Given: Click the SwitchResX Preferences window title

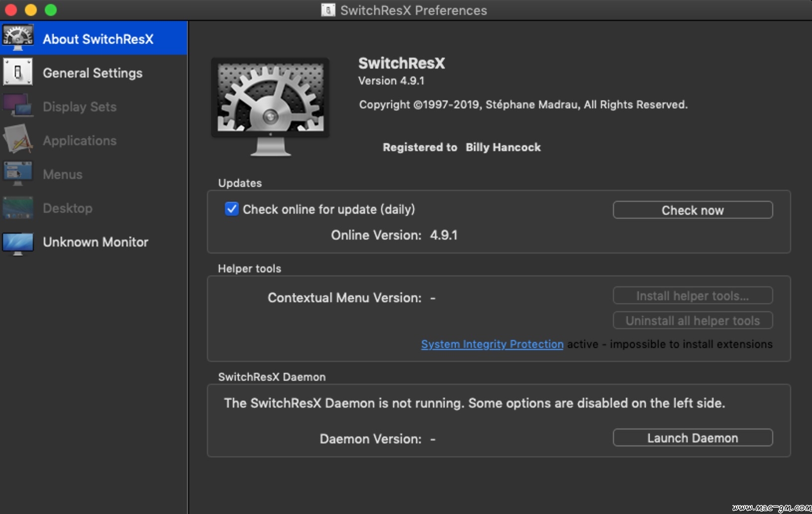Looking at the screenshot, I should pos(413,10).
